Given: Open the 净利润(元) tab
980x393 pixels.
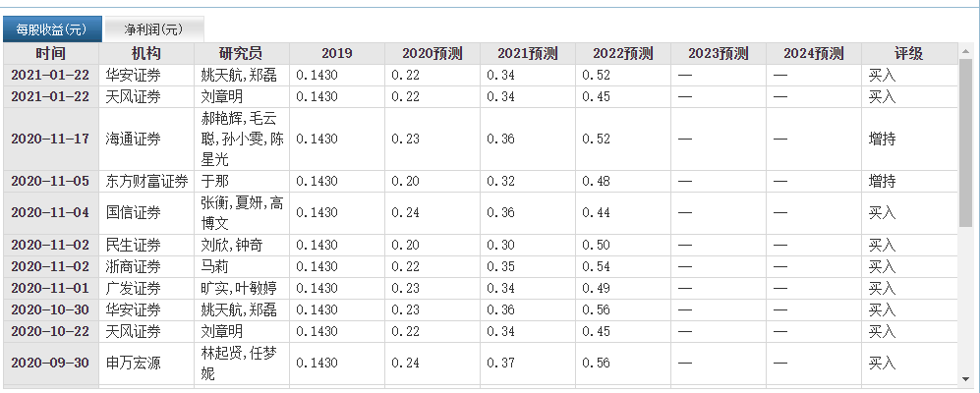Looking at the screenshot, I should 153,29.
